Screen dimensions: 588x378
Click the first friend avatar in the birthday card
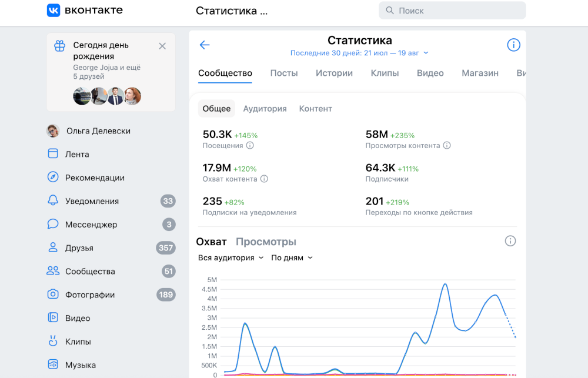[x=82, y=96]
